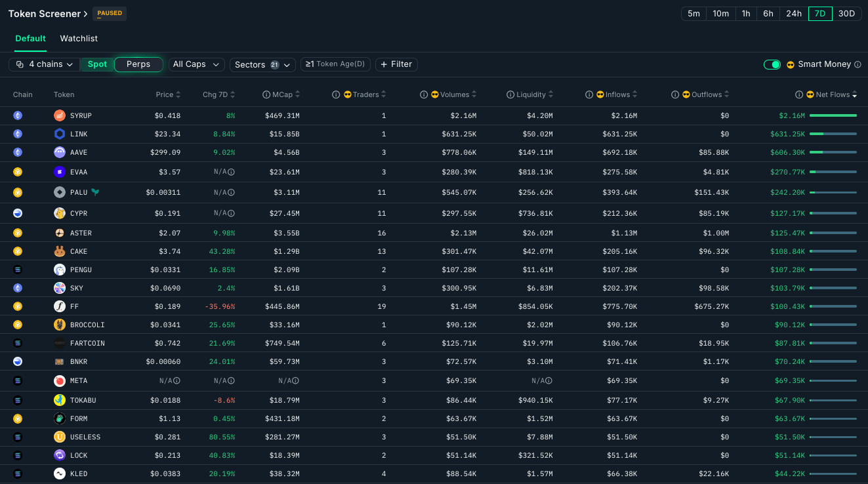Click the TOKABU token icon

click(x=60, y=400)
